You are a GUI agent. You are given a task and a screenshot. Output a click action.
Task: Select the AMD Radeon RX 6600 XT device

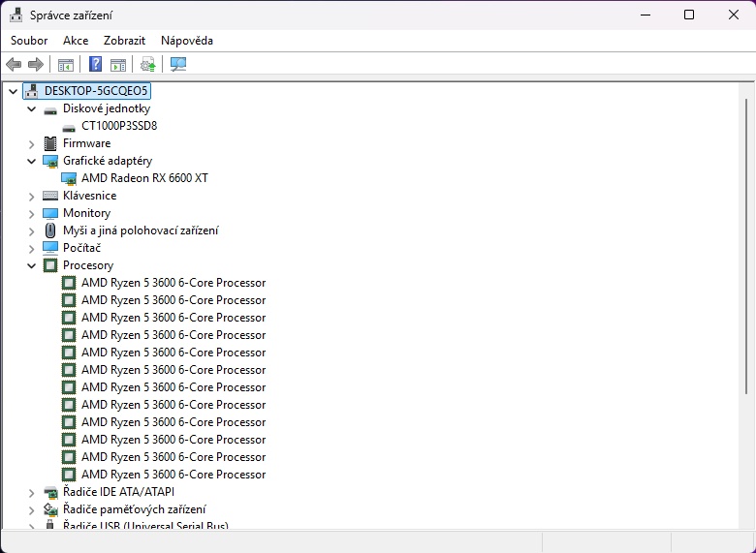tap(144, 178)
